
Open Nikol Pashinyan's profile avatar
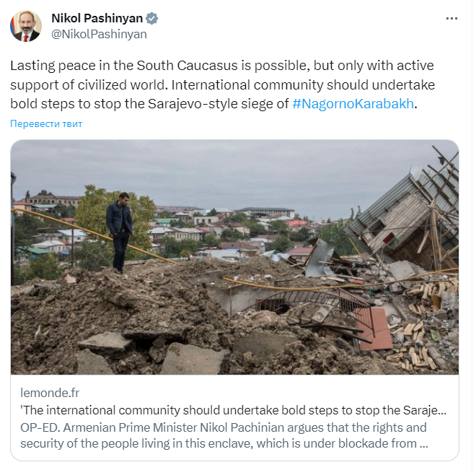point(26,26)
